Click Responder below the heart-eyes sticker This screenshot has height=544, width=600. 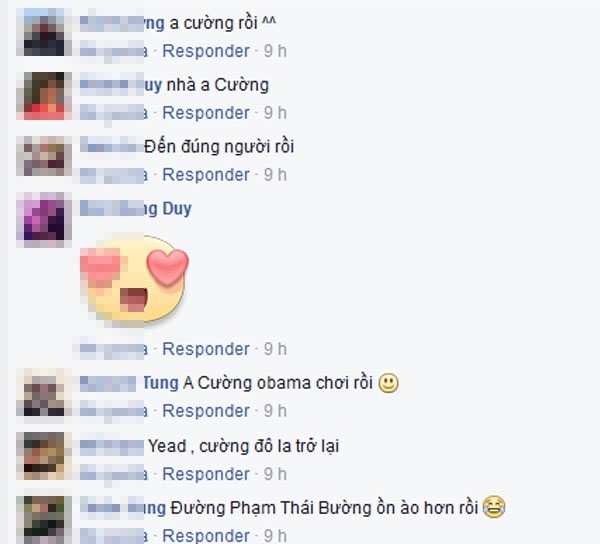point(206,349)
